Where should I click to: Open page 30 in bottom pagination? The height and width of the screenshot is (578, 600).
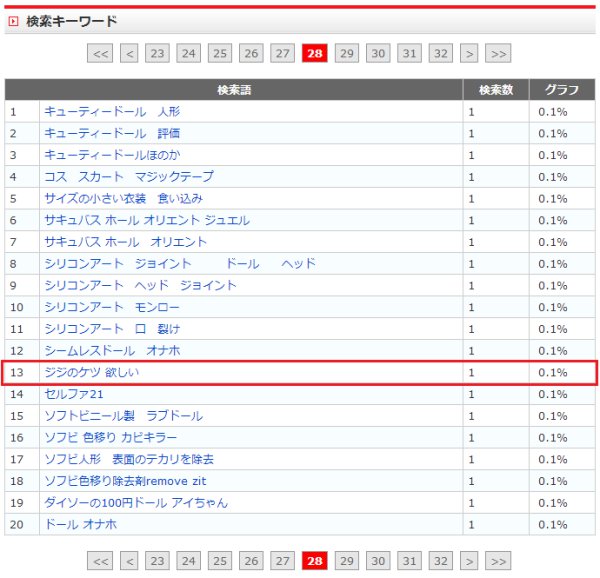378,561
